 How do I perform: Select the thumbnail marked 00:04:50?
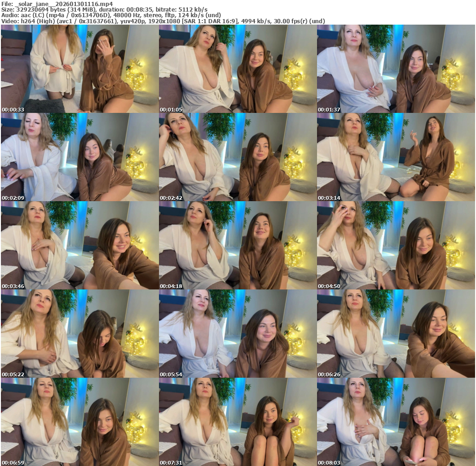click(396, 245)
